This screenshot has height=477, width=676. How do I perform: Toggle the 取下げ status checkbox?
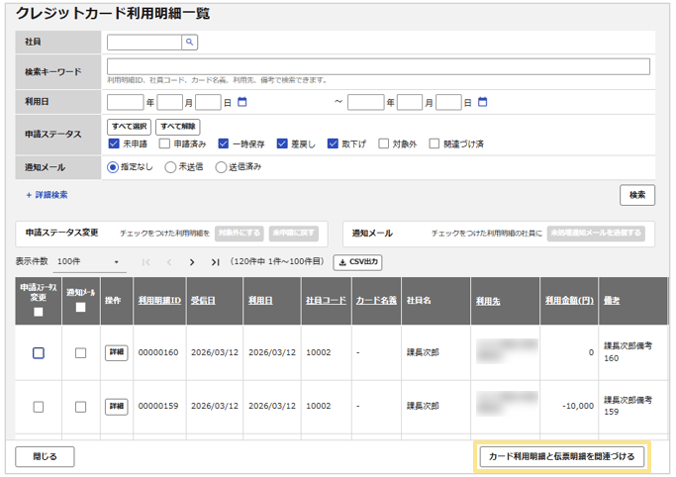pyautogui.click(x=333, y=144)
